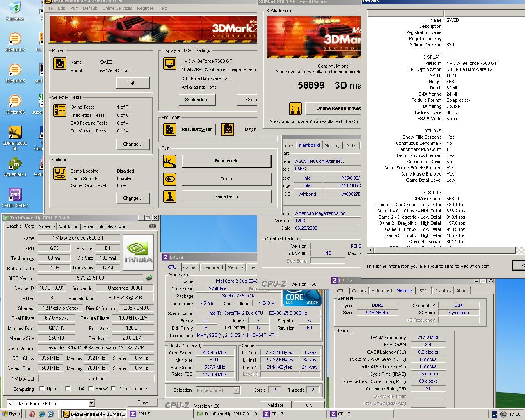Switch to SPD tab in CPU-Z memory window
The image size is (525, 420).
click(423, 291)
